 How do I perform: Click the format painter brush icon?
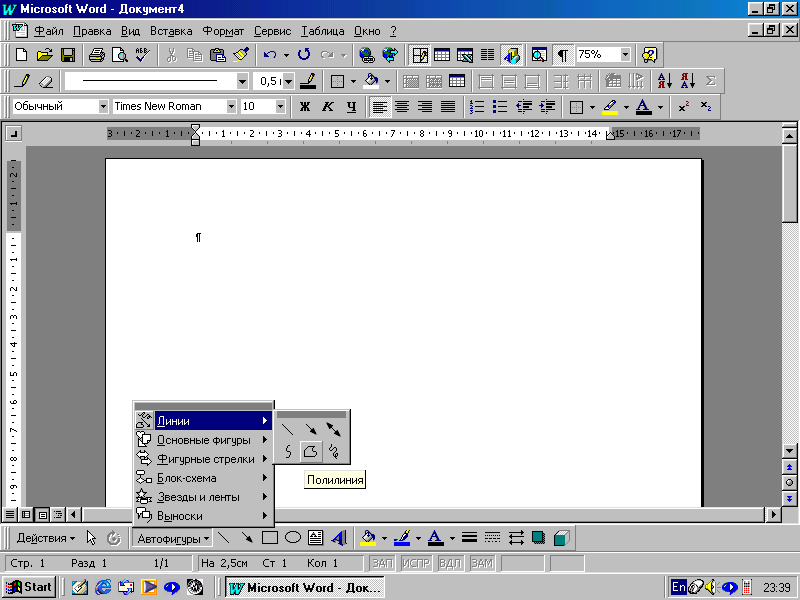pos(241,55)
